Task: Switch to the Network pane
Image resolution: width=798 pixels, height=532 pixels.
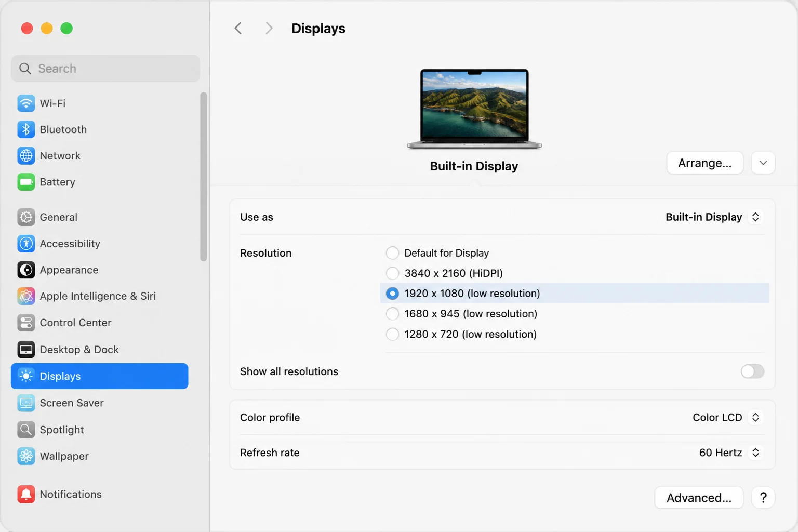Action: click(99, 156)
